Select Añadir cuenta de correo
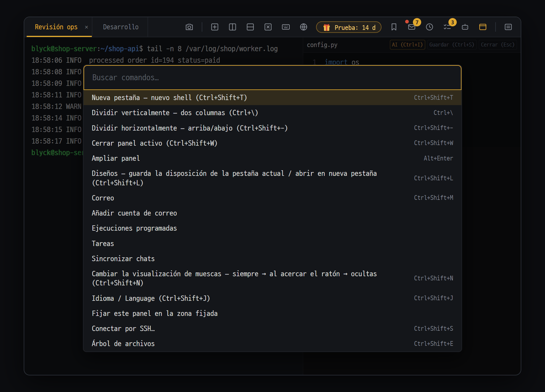The image size is (545, 392). (272, 213)
